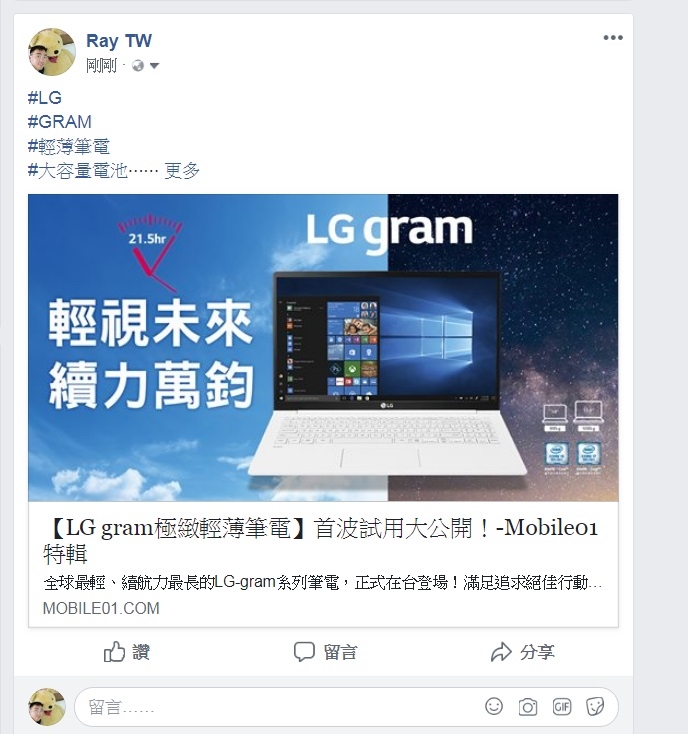Expand the audience selector dropdown arrow
The height and width of the screenshot is (734, 688).
(x=154, y=66)
